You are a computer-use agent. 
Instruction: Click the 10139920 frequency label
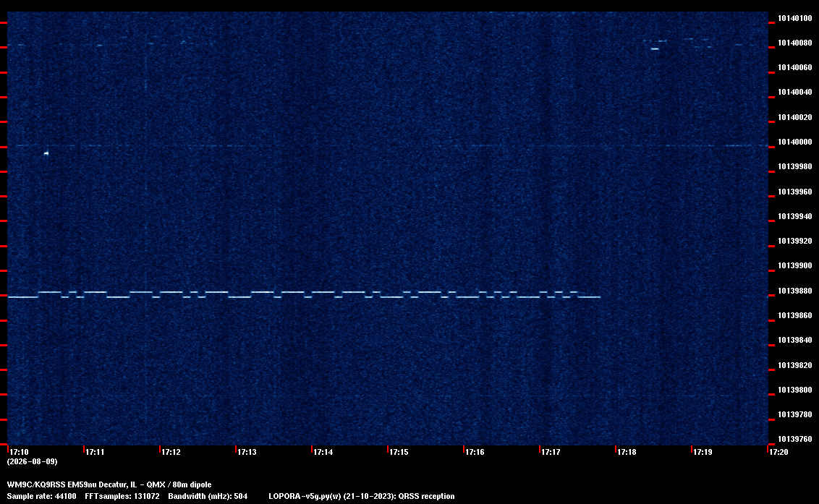click(x=794, y=241)
